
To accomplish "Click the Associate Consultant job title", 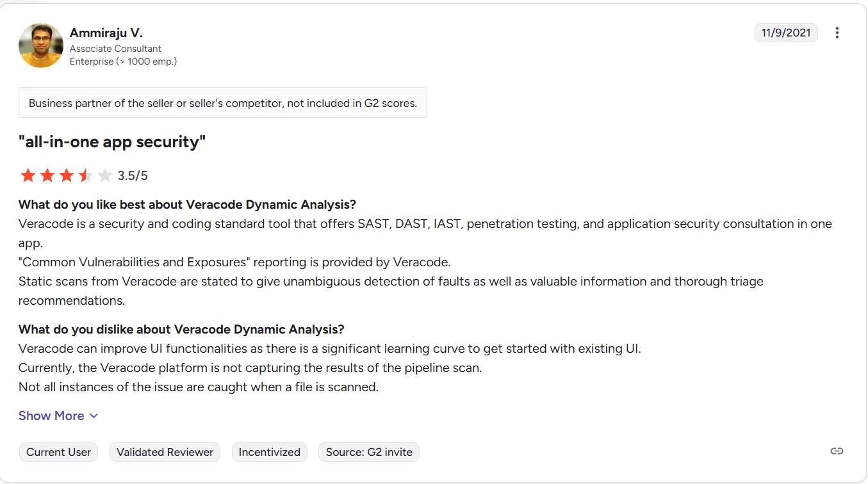I will click(115, 49).
